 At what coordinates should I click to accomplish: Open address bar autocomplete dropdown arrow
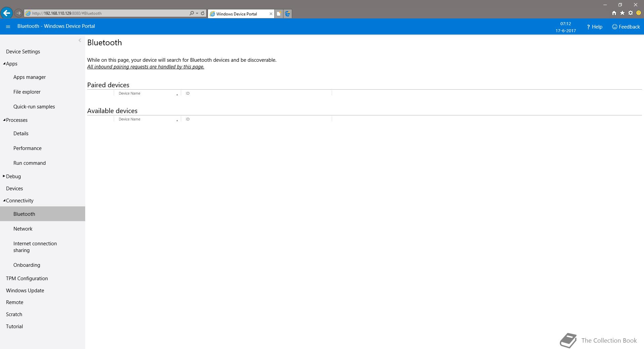click(197, 13)
